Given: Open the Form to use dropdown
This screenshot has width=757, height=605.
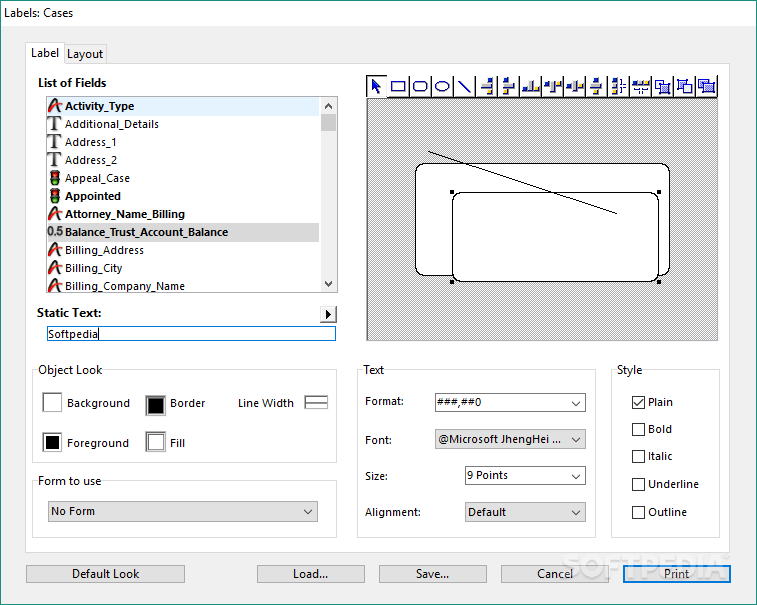Looking at the screenshot, I should [x=183, y=511].
